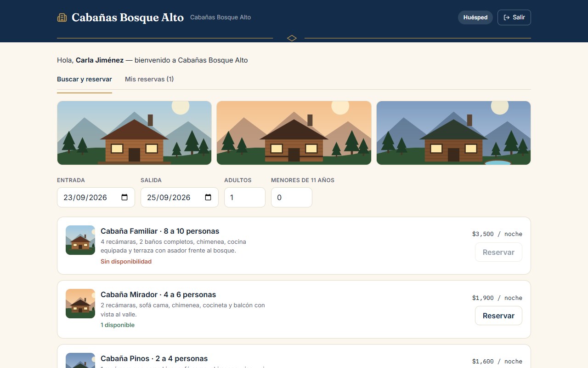The image size is (588, 368).
Task: Focus the Salida date field
Action: click(x=180, y=197)
